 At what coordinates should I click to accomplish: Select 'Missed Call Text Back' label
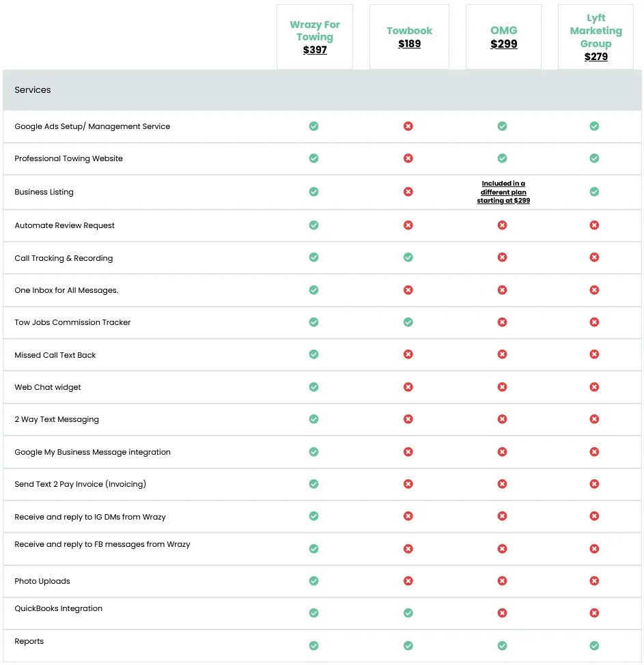click(x=55, y=355)
